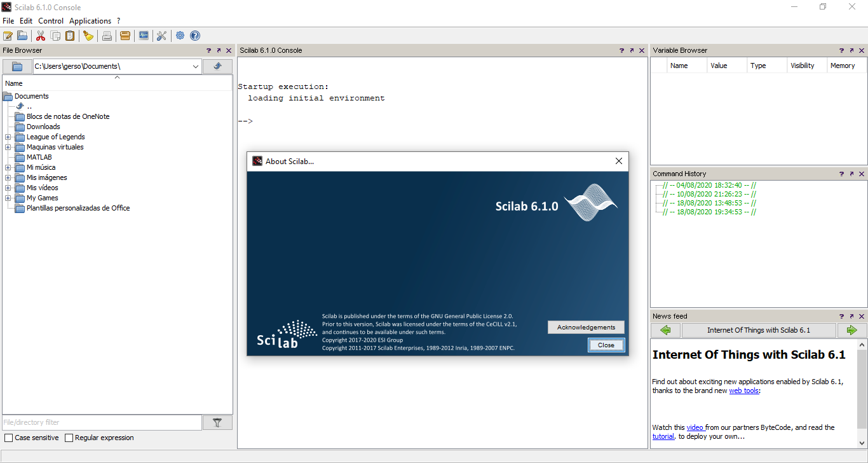Click the Acknowledgements button
The width and height of the screenshot is (868, 463).
(586, 327)
